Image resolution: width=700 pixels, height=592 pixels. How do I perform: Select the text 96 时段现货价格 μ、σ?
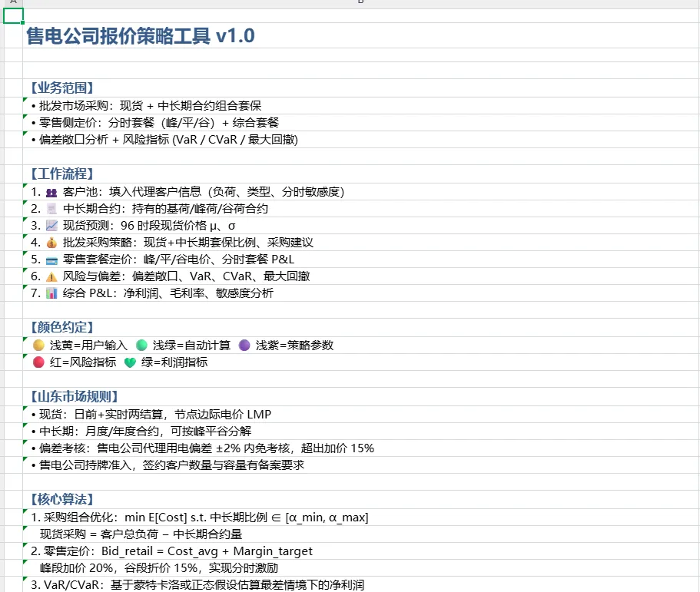[177, 226]
